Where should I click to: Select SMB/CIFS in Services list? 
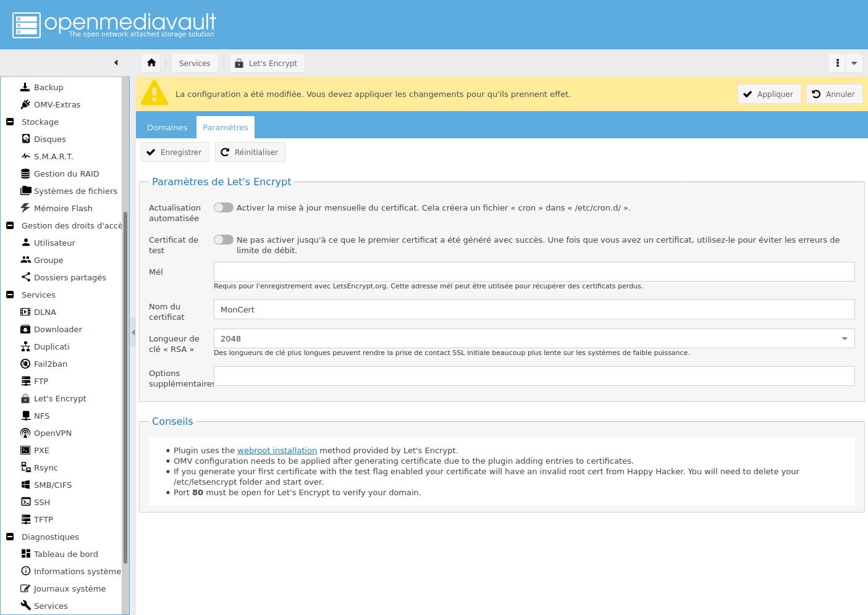click(53, 485)
